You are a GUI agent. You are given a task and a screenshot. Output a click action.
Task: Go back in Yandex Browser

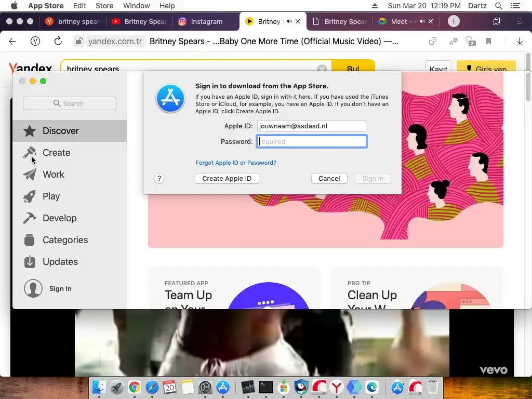[x=12, y=42]
